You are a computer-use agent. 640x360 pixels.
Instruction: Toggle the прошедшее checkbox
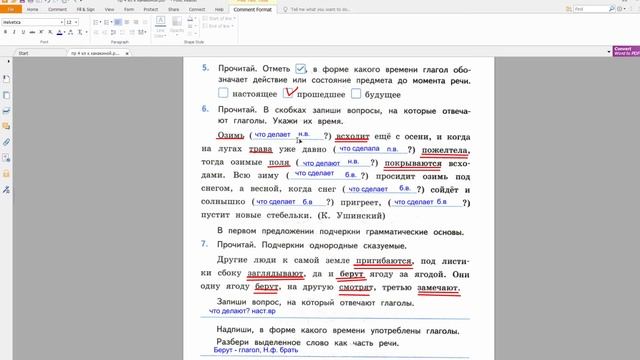point(288,93)
